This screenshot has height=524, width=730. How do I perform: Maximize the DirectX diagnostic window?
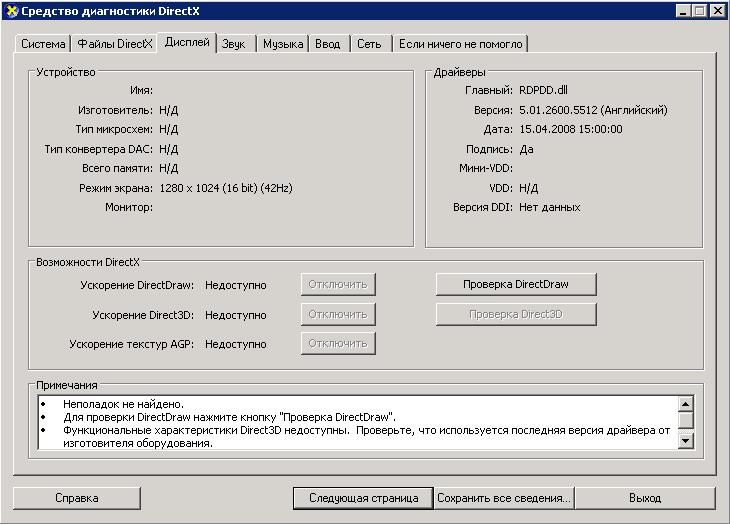click(x=699, y=11)
